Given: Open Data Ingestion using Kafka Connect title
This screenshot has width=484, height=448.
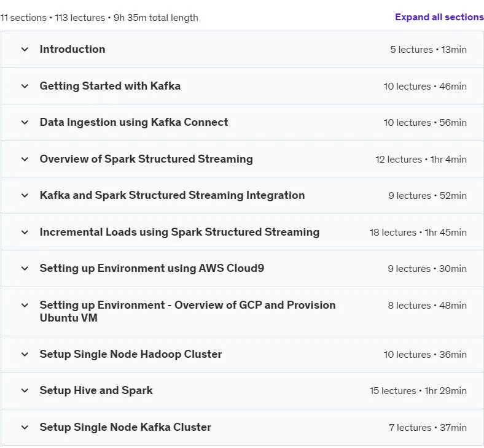Looking at the screenshot, I should [134, 122].
